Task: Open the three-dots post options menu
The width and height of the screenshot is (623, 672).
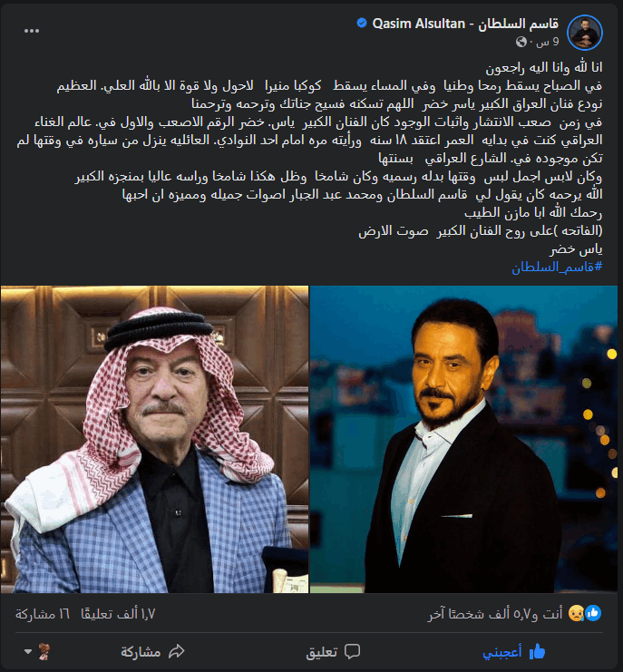Action: coord(32,31)
